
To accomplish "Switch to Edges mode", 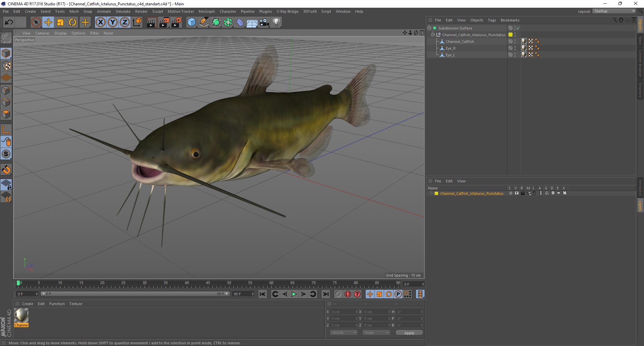I will (6, 102).
